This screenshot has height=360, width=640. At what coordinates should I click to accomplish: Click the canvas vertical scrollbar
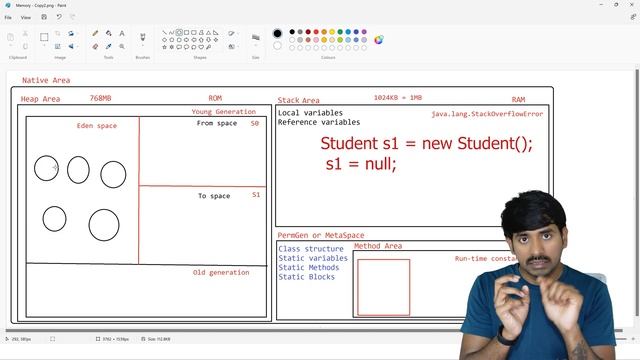click(637, 192)
